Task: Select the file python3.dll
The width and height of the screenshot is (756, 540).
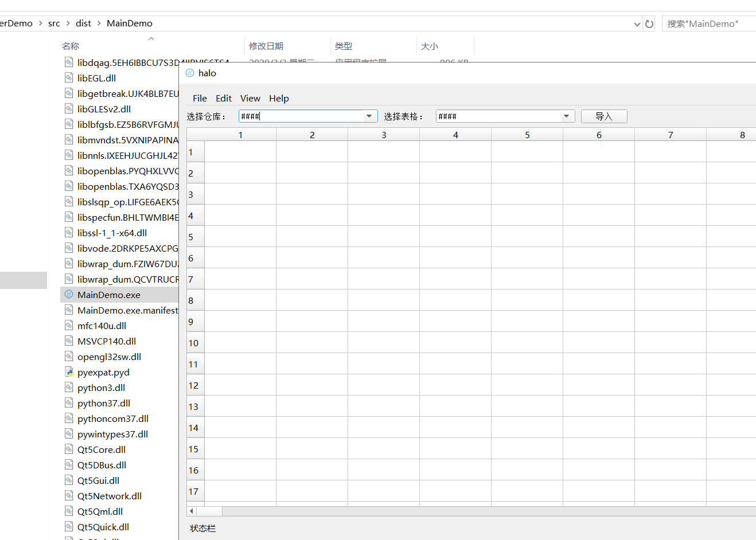Action: coord(101,388)
